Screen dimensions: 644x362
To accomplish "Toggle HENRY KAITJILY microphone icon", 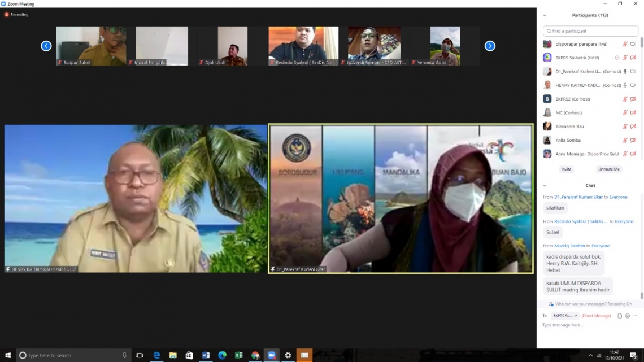I will 625,85.
